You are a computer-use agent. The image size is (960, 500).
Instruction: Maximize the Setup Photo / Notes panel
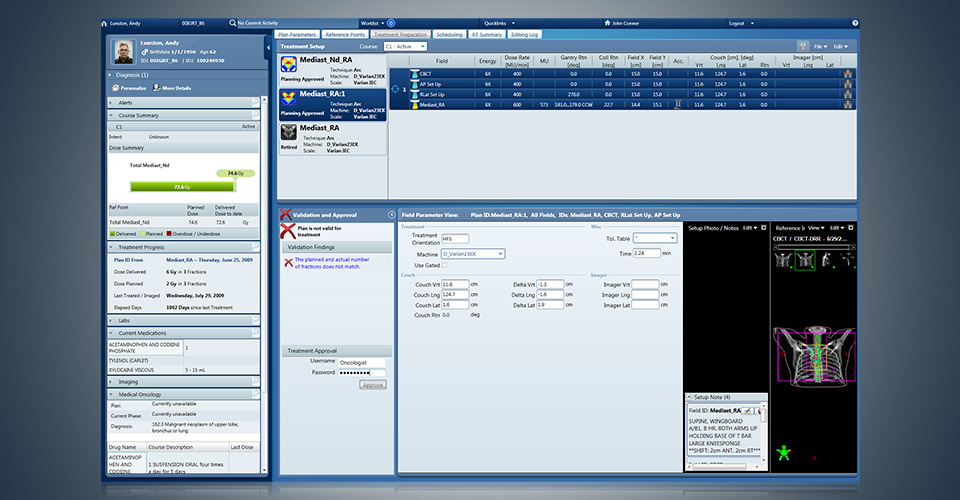[x=763, y=228]
